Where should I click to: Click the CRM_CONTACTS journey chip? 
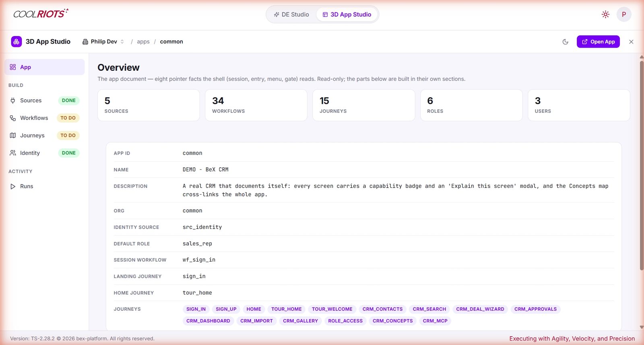(383, 309)
